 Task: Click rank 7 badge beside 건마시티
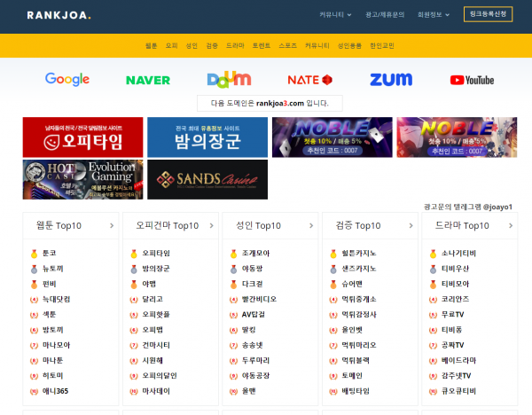pos(134,346)
